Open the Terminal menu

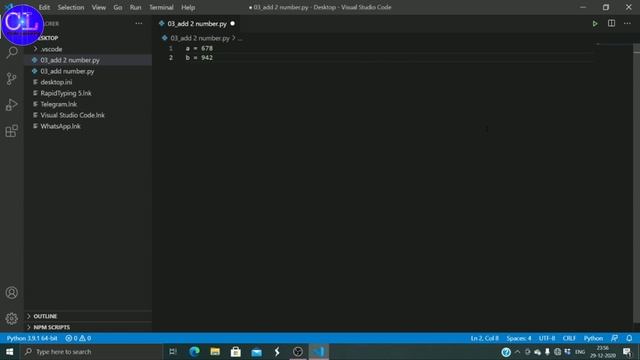point(161,7)
